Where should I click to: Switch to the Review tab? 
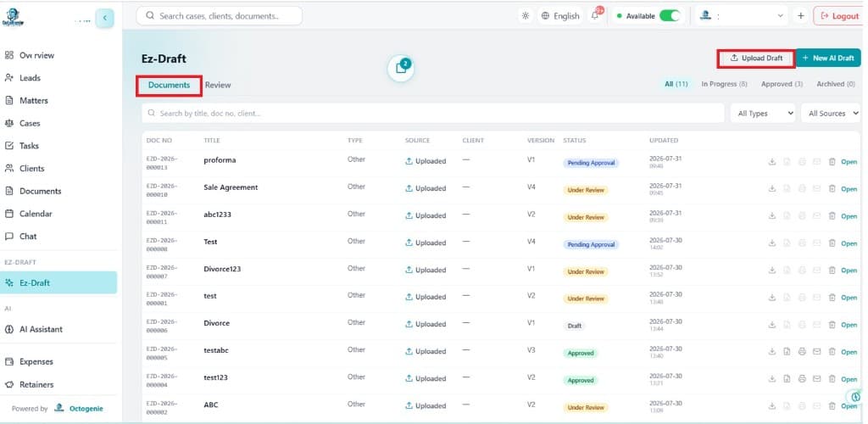(x=218, y=86)
